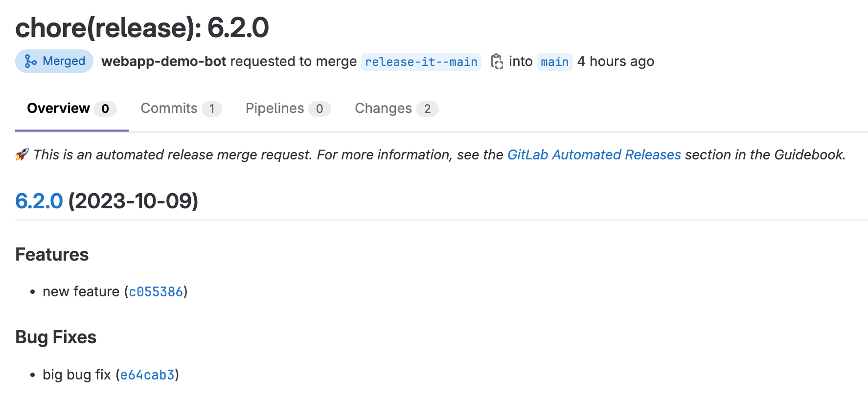Screen dimensions: 868x399
Task: Open the webapp-demo-bot author profile
Action: coord(163,62)
